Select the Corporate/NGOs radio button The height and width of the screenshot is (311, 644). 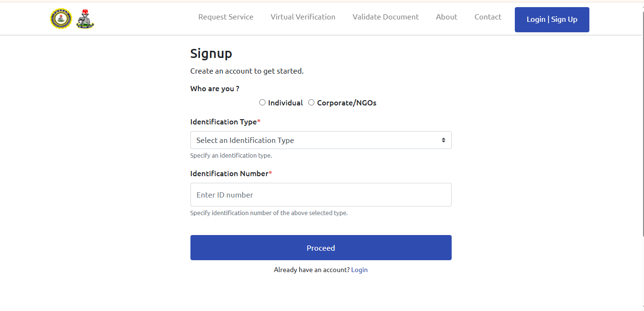(311, 103)
